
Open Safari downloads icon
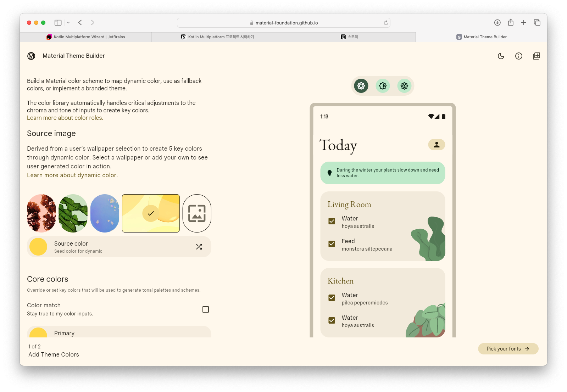(497, 23)
